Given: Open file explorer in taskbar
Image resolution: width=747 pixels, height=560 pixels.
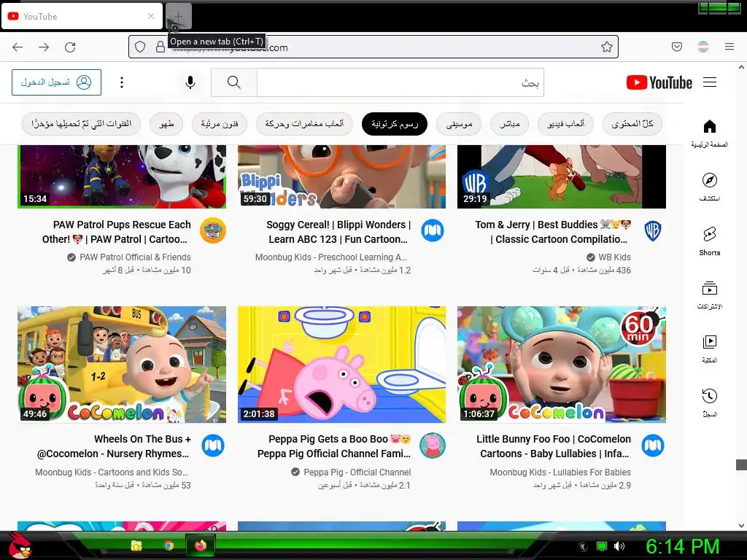Looking at the screenshot, I should (x=136, y=545).
